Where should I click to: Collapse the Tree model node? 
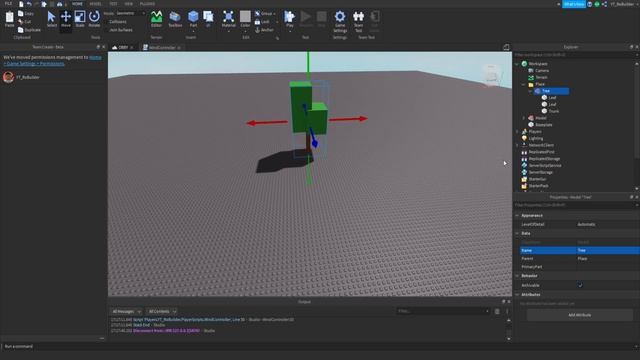click(531, 91)
